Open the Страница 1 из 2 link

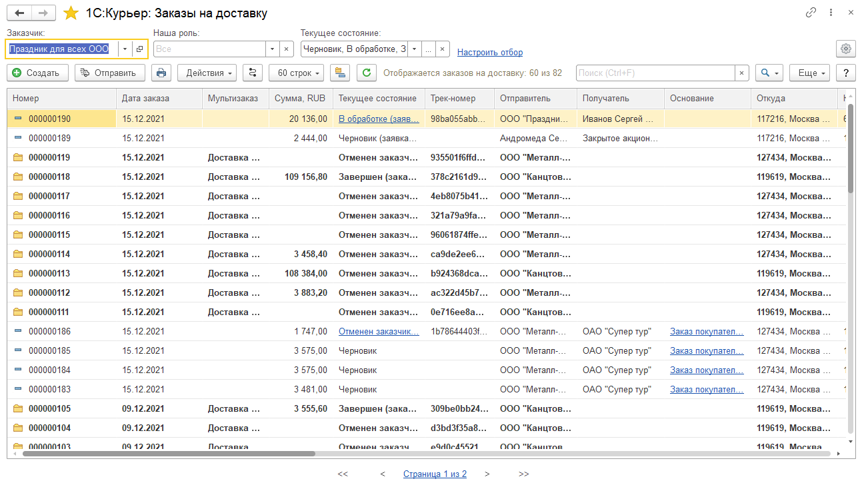pyautogui.click(x=435, y=474)
